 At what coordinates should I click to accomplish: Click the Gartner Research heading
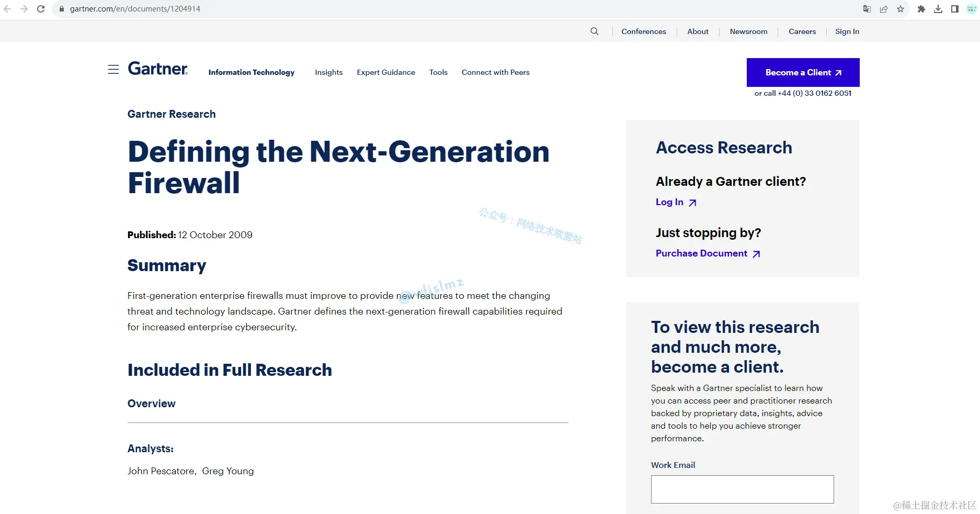(172, 114)
